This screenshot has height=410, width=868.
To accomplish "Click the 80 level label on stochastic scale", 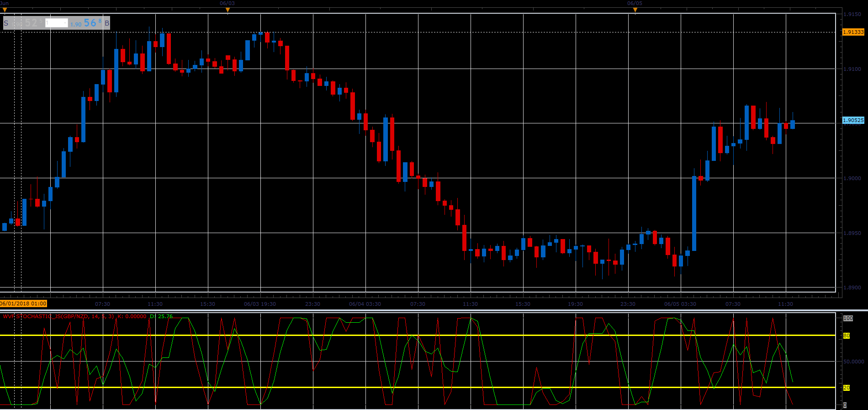I will (x=846, y=335).
